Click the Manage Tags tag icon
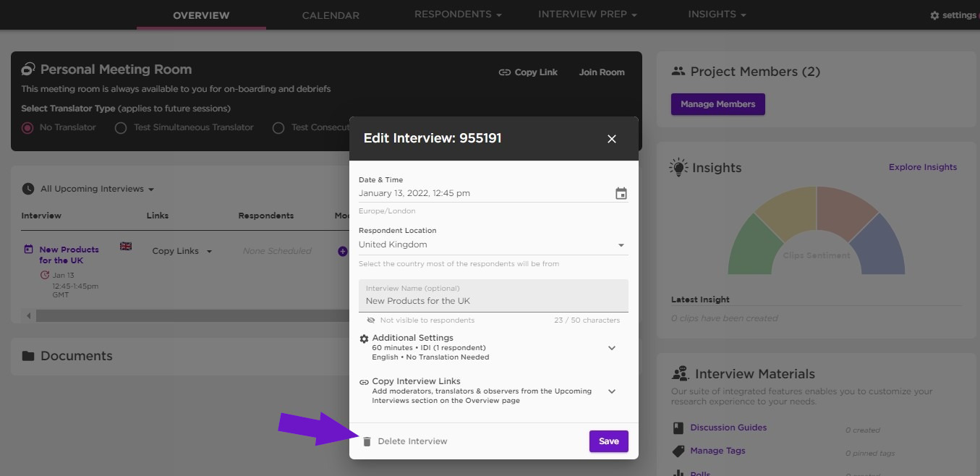This screenshot has height=476, width=980. tap(678, 451)
